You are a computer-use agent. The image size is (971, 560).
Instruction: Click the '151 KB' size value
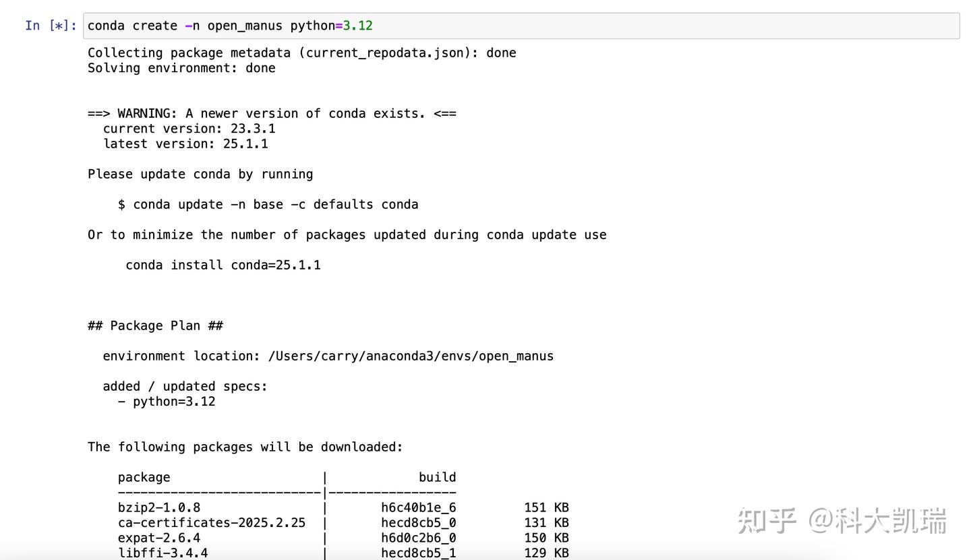point(547,507)
